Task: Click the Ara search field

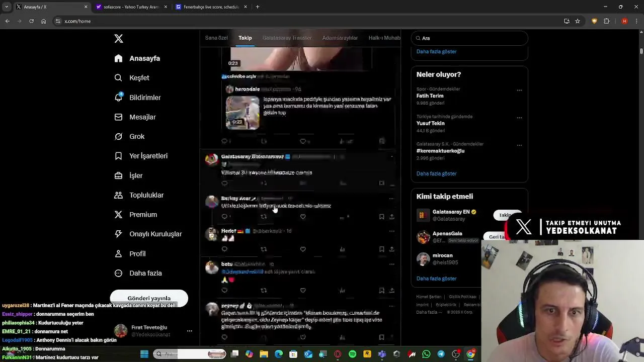Action: pyautogui.click(x=469, y=38)
